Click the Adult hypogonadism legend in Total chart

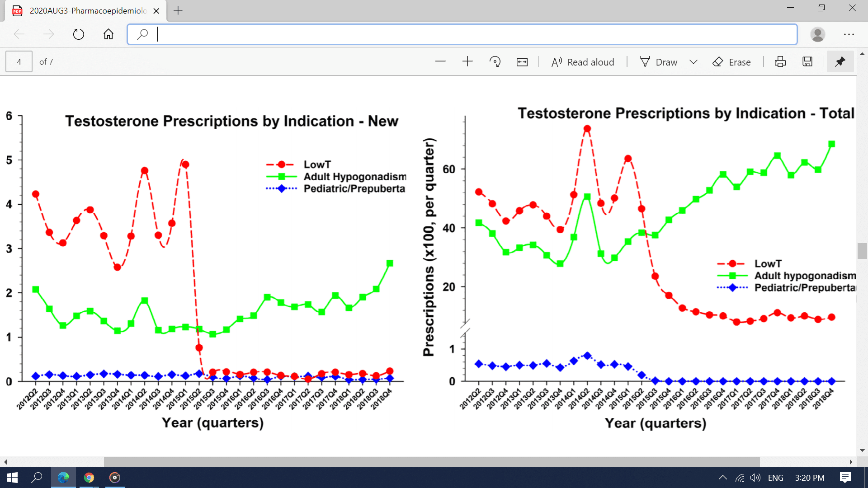tap(787, 276)
